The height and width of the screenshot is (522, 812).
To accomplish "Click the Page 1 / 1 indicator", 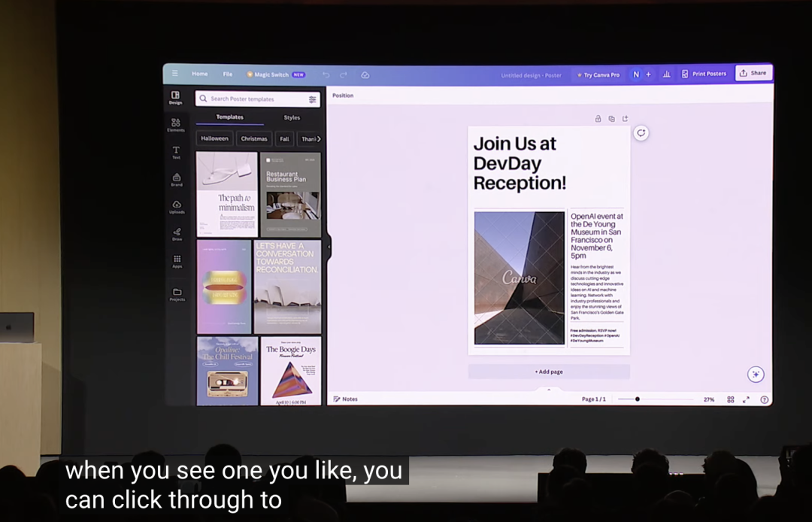I will pyautogui.click(x=593, y=399).
